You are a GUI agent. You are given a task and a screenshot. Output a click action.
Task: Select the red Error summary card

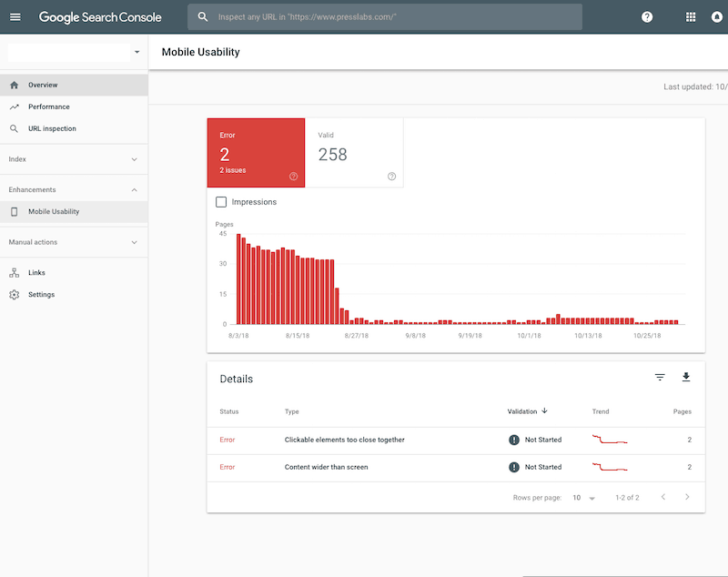point(256,153)
